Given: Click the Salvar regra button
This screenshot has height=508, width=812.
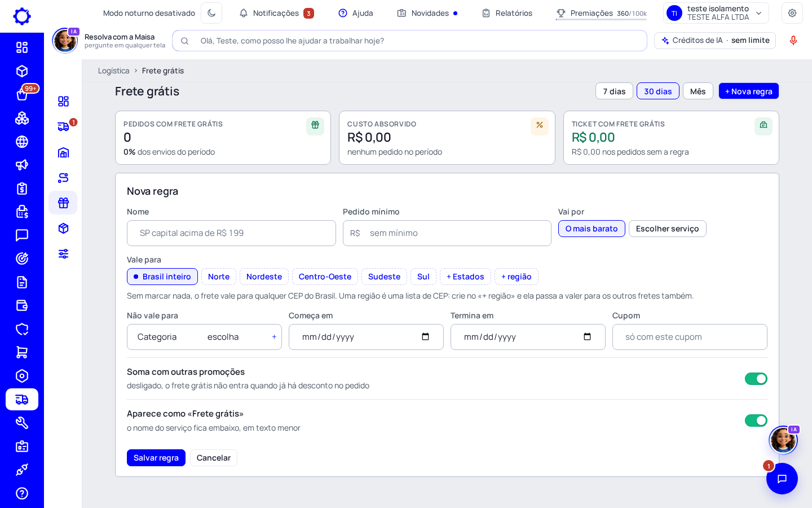Looking at the screenshot, I should (156, 458).
